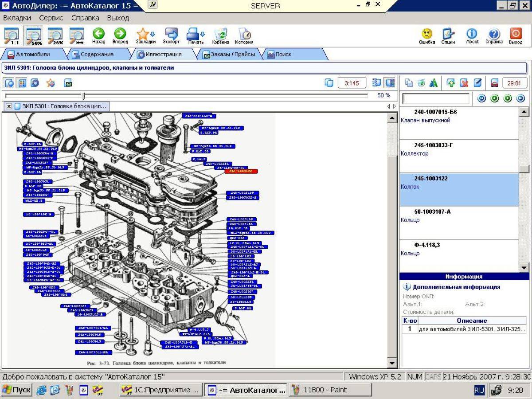Viewport: 532px width, 399px height.
Task: Select part 245-1003033-Г Коллектор
Action: (459, 156)
